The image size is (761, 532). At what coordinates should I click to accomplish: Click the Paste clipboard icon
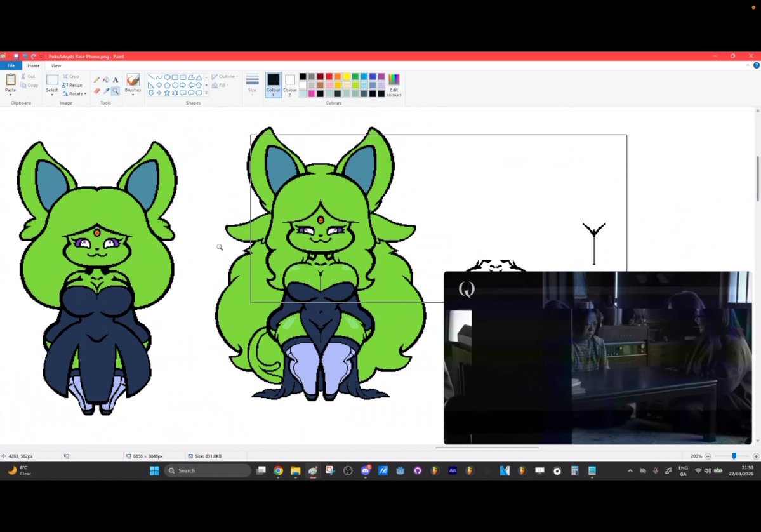[10, 79]
